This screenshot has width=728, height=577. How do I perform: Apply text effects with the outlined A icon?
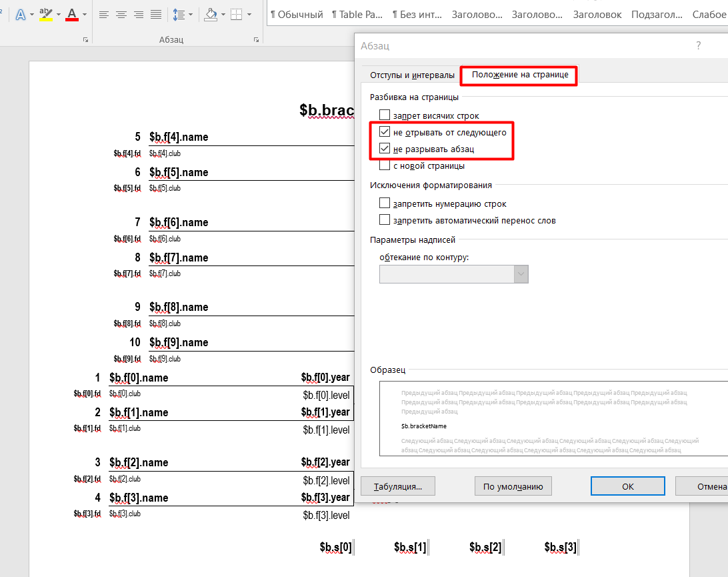(x=21, y=15)
